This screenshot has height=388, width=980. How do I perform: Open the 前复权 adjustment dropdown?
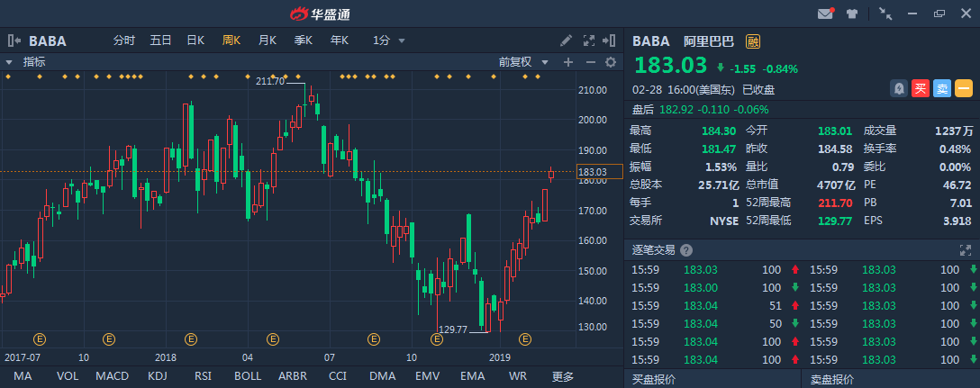pyautogui.click(x=522, y=62)
